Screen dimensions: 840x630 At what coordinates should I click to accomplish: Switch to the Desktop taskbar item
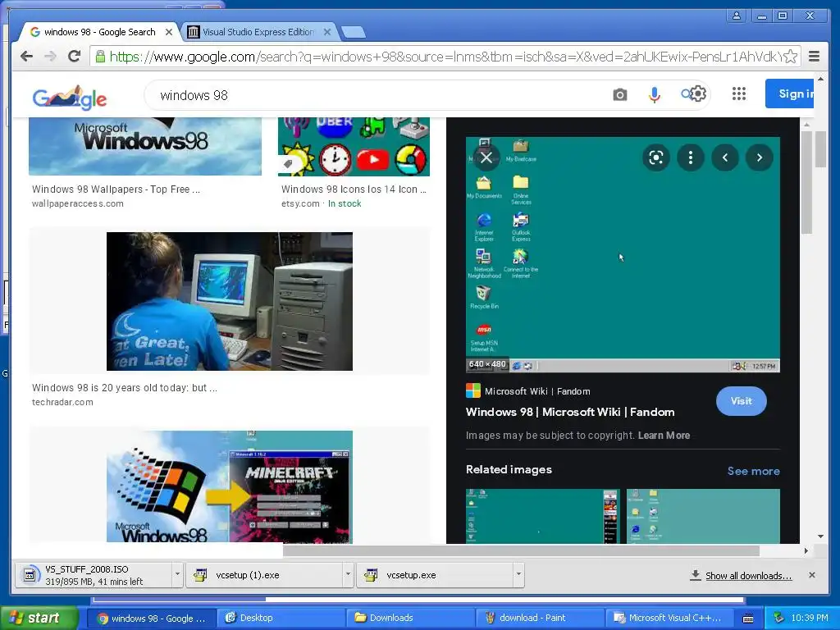(x=281, y=619)
